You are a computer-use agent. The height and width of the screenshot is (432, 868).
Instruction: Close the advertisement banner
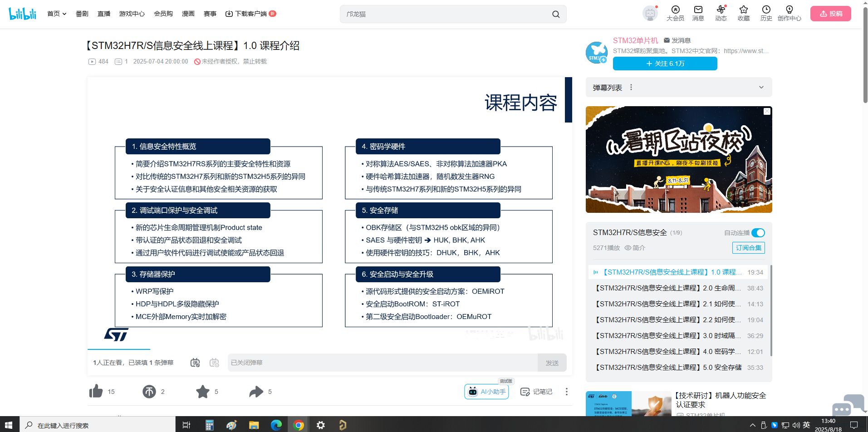(767, 111)
